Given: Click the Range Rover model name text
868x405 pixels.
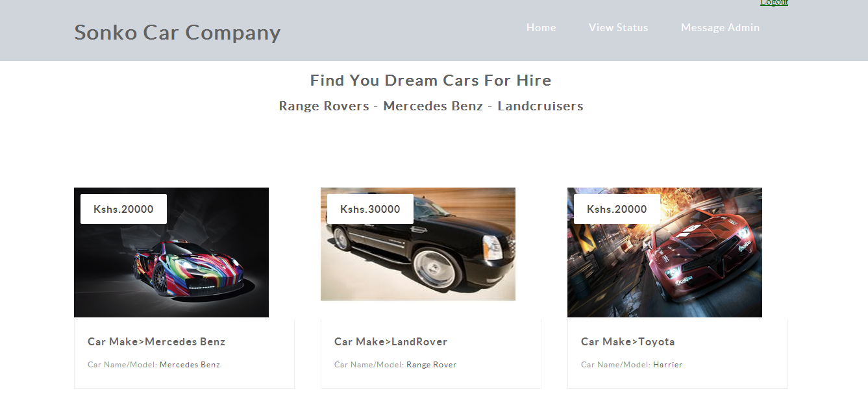Looking at the screenshot, I should (x=431, y=365).
